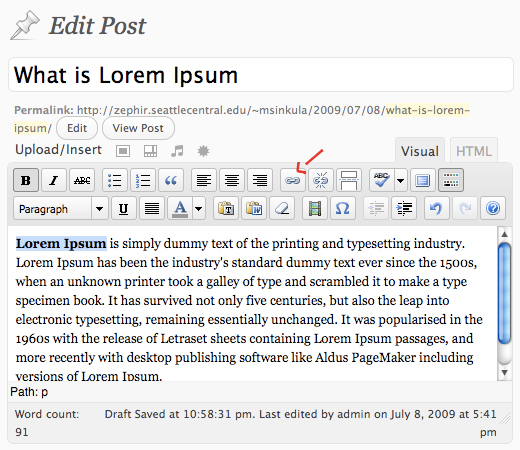Click the blue Help question mark icon
The image size is (520, 450).
[493, 208]
